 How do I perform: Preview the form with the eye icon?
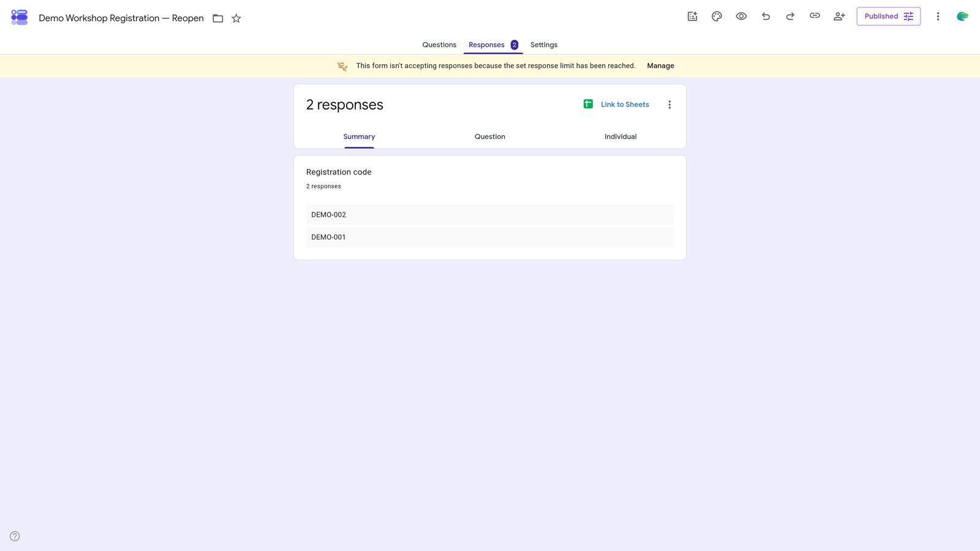click(741, 17)
